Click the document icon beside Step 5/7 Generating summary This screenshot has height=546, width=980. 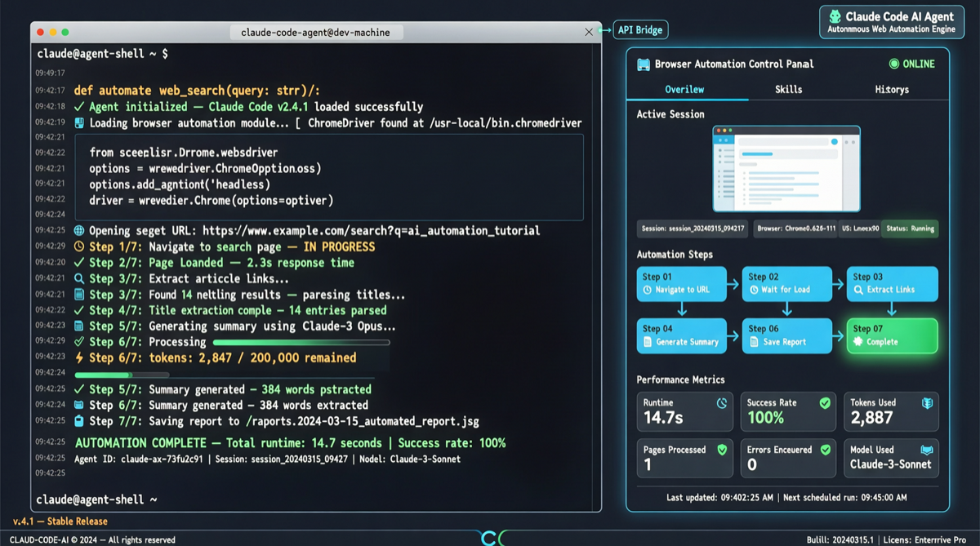pos(79,326)
